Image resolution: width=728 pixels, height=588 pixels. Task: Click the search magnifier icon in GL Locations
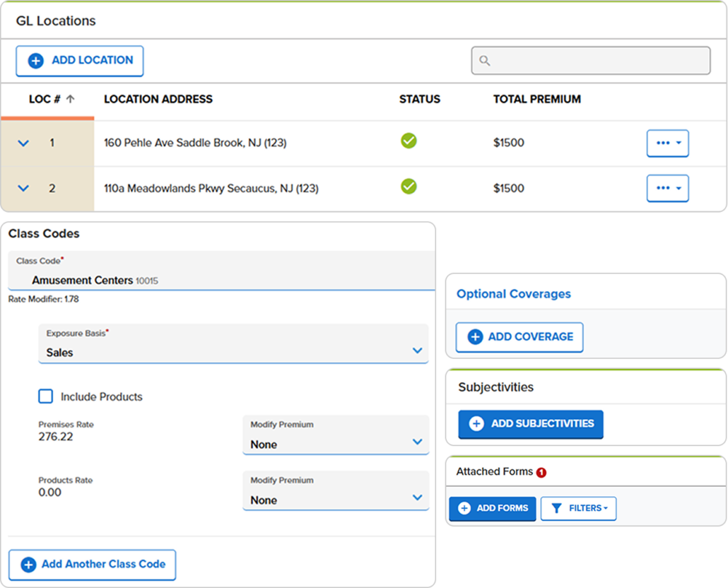(485, 61)
